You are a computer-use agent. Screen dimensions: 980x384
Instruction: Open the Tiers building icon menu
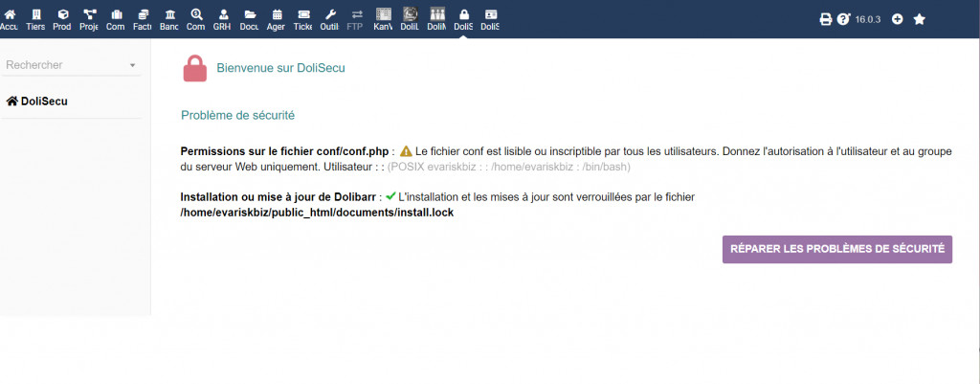[x=35, y=19]
